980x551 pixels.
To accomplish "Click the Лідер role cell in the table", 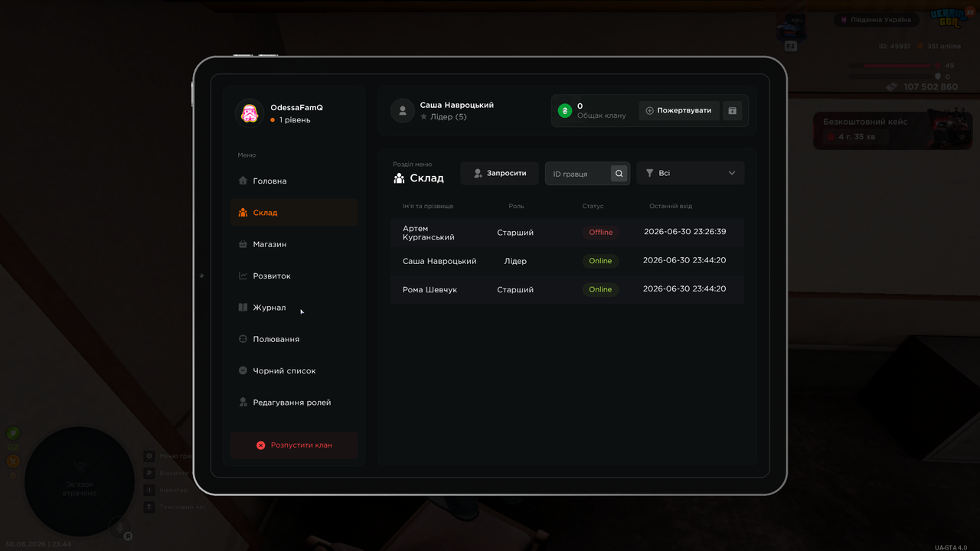I will [515, 261].
